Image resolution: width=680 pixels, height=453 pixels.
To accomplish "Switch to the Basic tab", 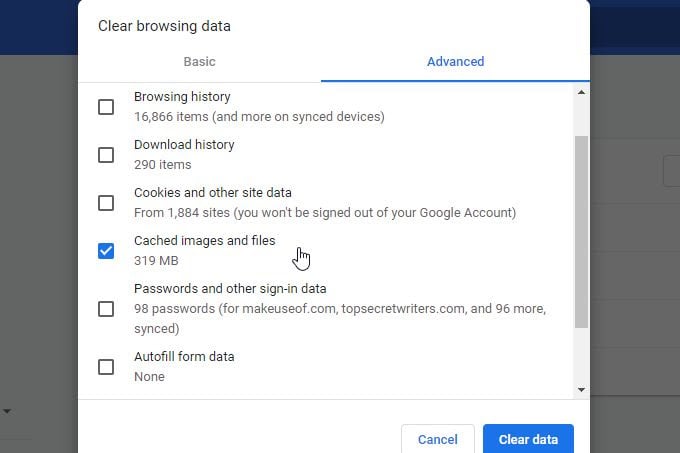I will [199, 62].
